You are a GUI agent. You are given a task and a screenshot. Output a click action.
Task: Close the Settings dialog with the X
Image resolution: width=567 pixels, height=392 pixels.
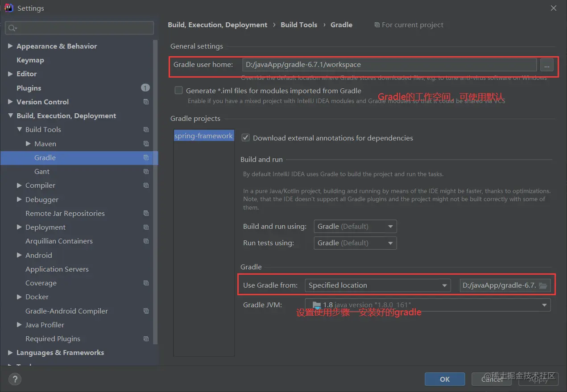pos(554,8)
